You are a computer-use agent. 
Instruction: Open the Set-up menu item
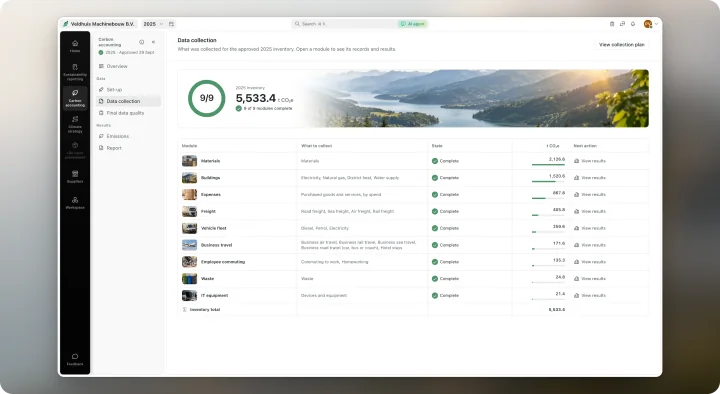coord(129,90)
